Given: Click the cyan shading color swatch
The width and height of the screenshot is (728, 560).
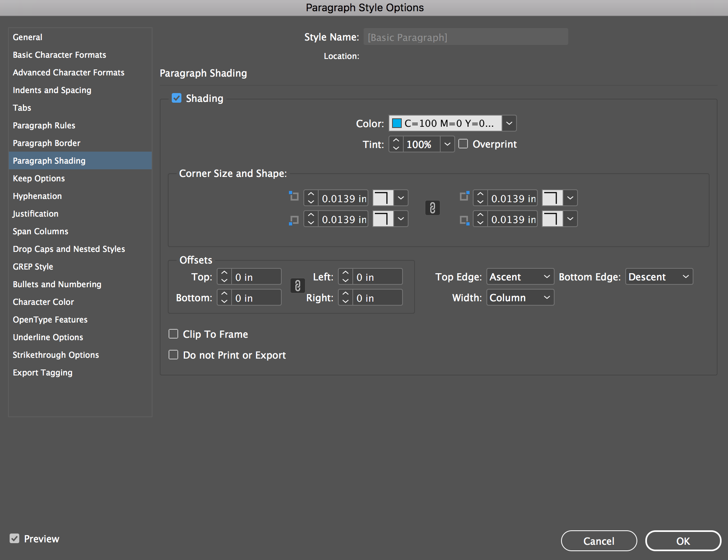Looking at the screenshot, I should point(397,123).
